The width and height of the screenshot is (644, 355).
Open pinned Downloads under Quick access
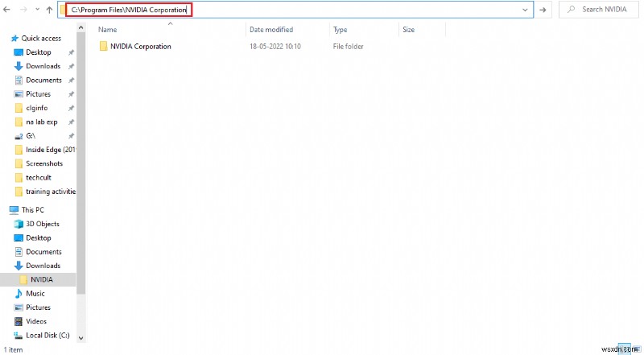pos(43,66)
